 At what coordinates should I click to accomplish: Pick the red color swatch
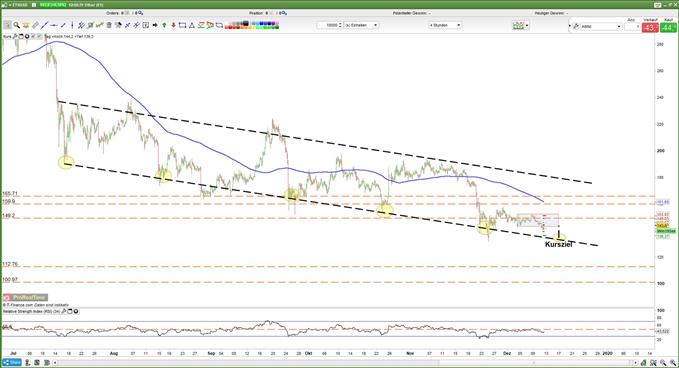(230, 27)
